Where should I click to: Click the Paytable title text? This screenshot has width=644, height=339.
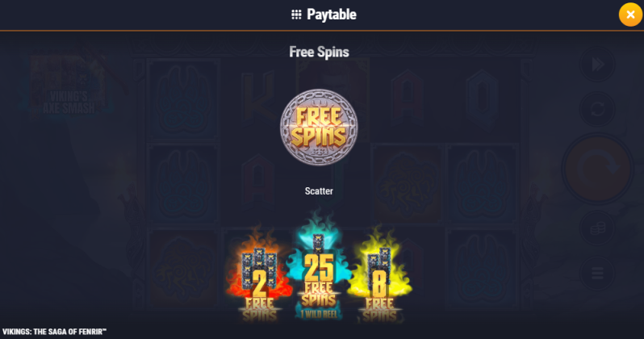[332, 15]
